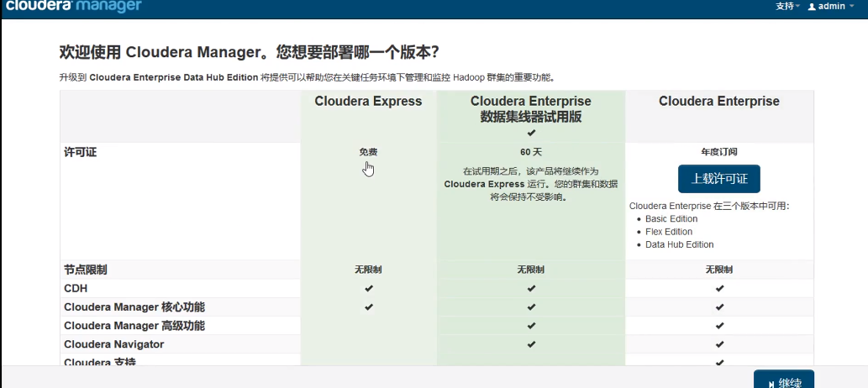Open the 支持 dropdown menu
The width and height of the screenshot is (868, 388).
[x=788, y=7]
